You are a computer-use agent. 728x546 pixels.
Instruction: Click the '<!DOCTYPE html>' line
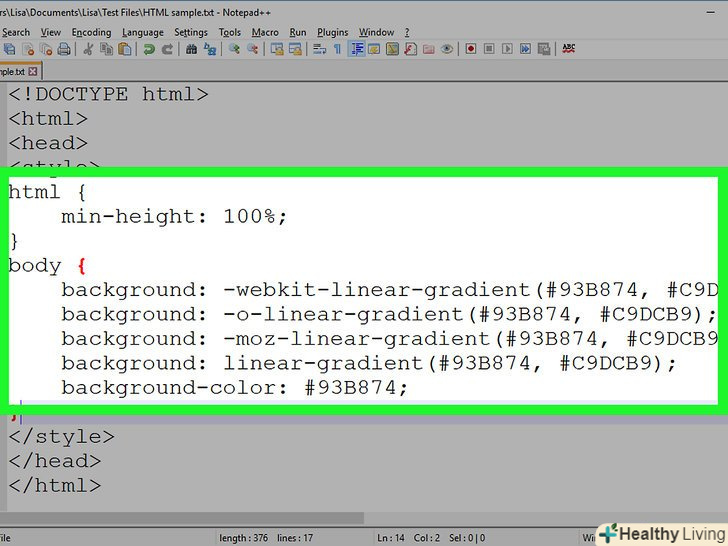(x=109, y=94)
